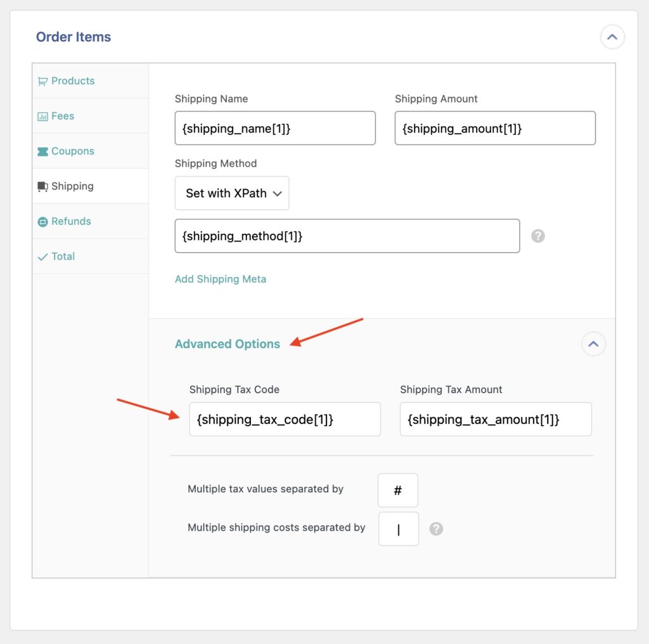Screen dimensions: 649x644
Task: Click the Advanced Options heading
Action: coord(228,344)
